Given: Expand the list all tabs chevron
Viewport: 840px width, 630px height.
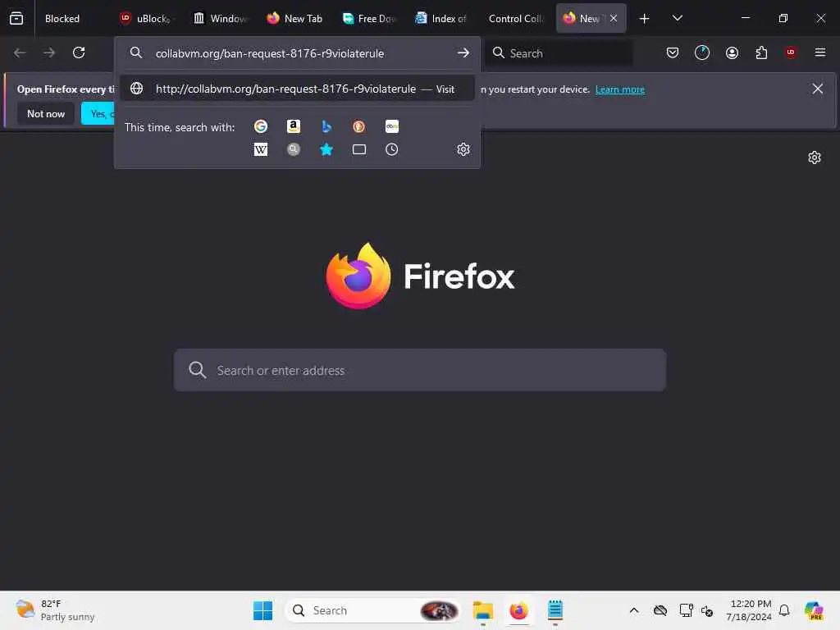Looking at the screenshot, I should click(677, 18).
